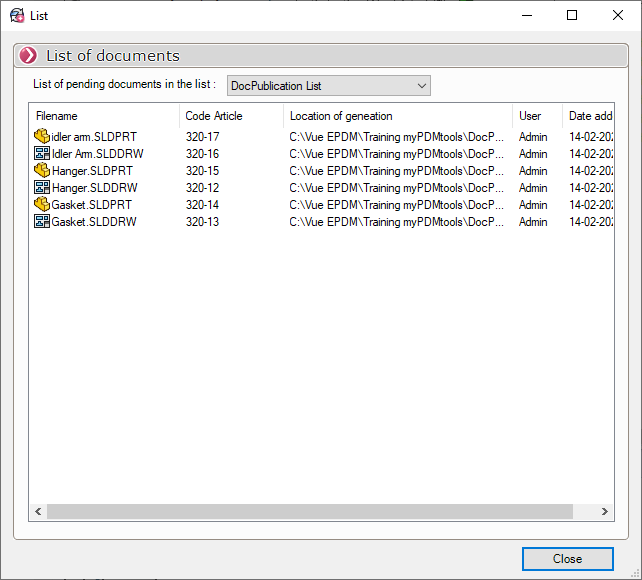Select the 320-12 code article cell
642x580 pixels.
(203, 188)
